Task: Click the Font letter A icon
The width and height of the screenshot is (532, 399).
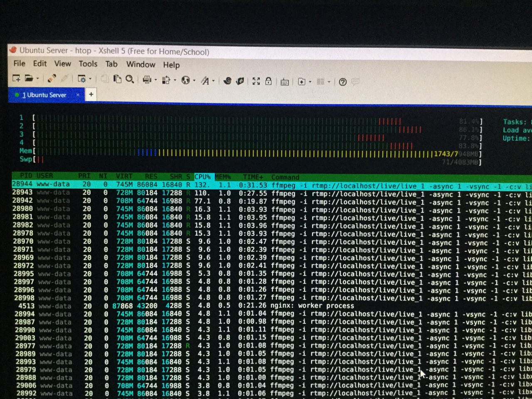Action: 205,81
